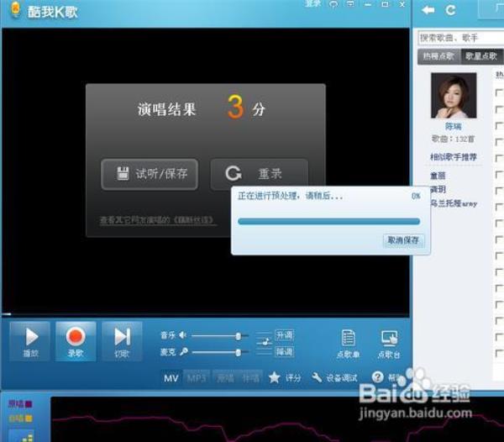Image resolution: width=504 pixels, height=442 pixels.
Task: Raise key with 升调
Action: point(284,335)
